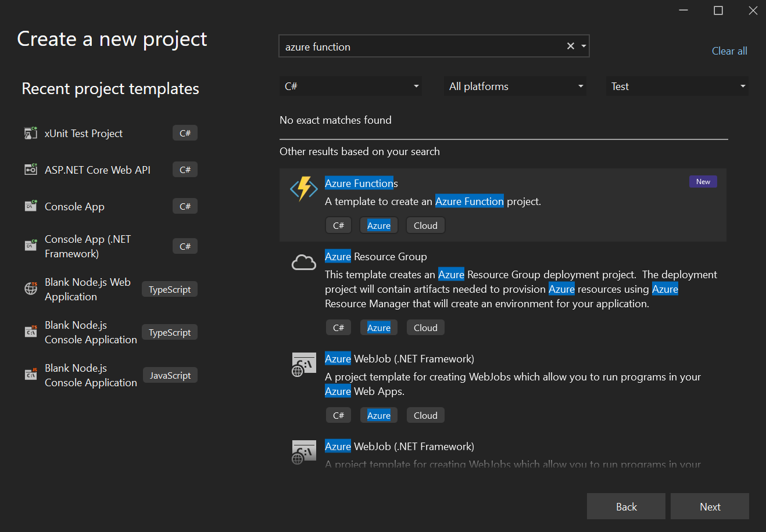Image resolution: width=766 pixels, height=532 pixels.
Task: Click the Cloud tag under Azure Functions
Action: click(425, 225)
